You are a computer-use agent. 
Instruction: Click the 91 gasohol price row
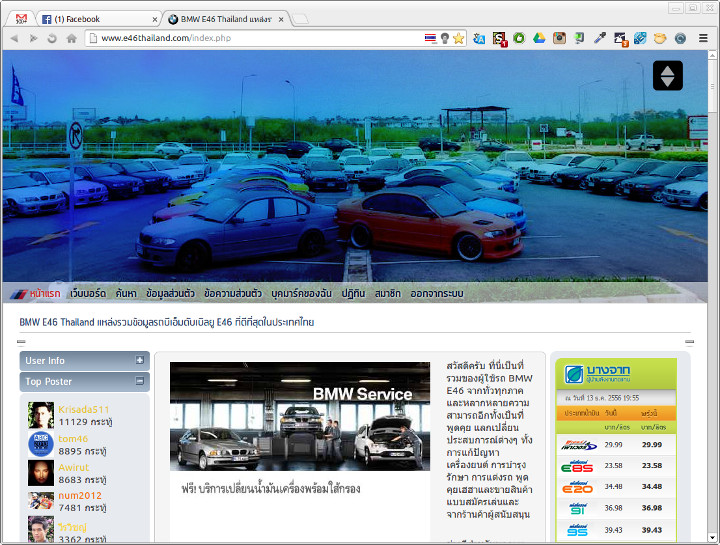616,508
